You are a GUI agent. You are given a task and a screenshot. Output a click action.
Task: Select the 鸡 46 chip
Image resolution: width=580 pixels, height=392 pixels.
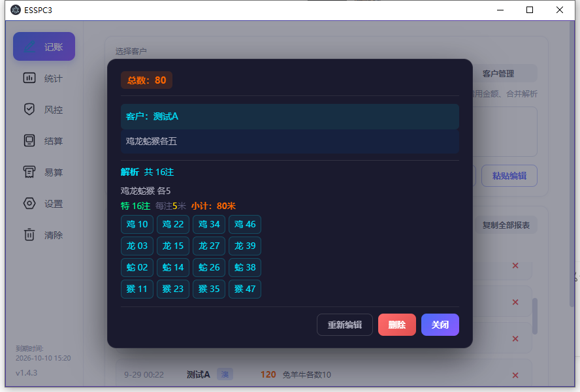245,224
